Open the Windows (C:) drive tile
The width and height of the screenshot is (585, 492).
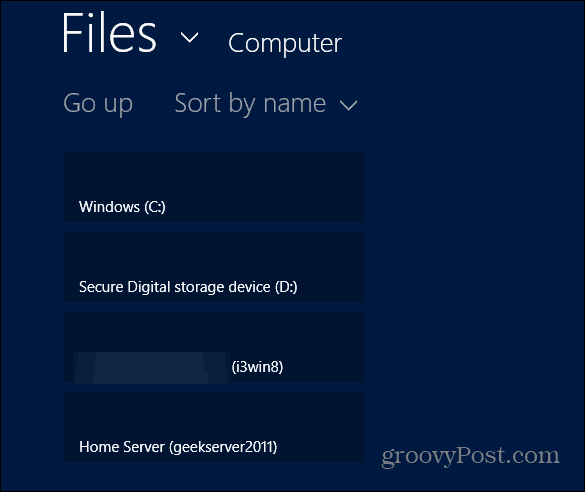(x=214, y=187)
